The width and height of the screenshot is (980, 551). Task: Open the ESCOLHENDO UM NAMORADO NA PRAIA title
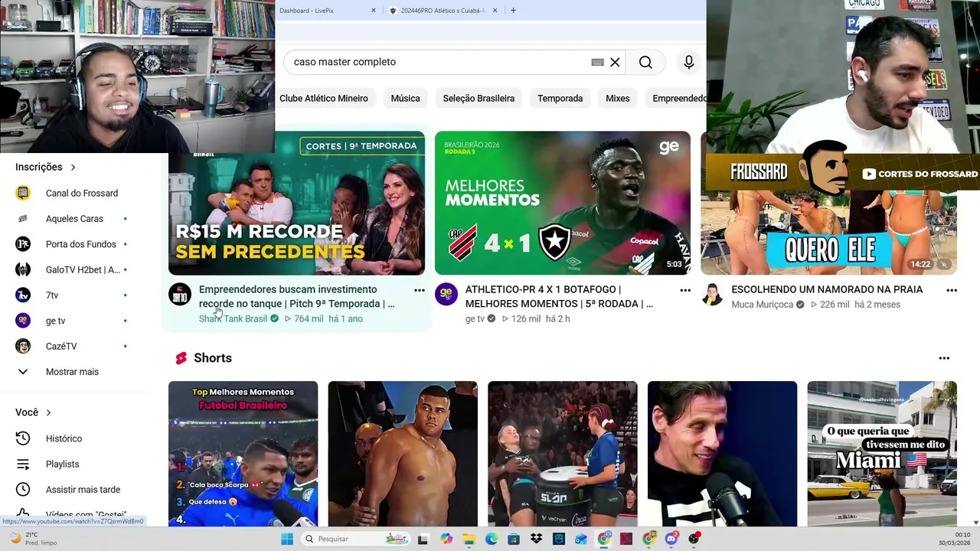827,289
